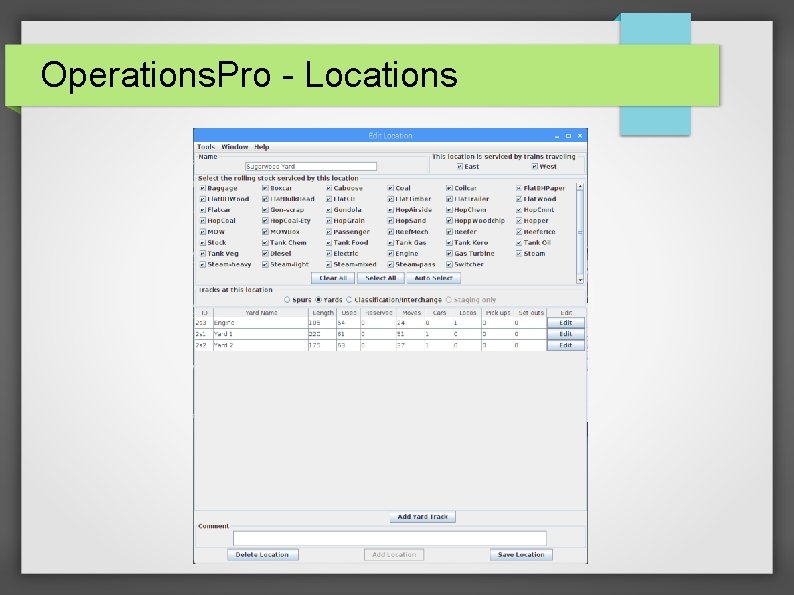Toggle the Hopper checkbox
The height and width of the screenshot is (595, 794).
[519, 221]
